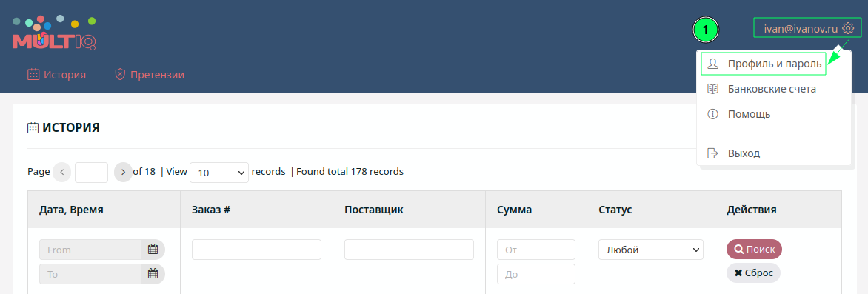Viewport: 868px width, 294px height.
Task: Open the calendar icon of From date
Action: click(153, 249)
